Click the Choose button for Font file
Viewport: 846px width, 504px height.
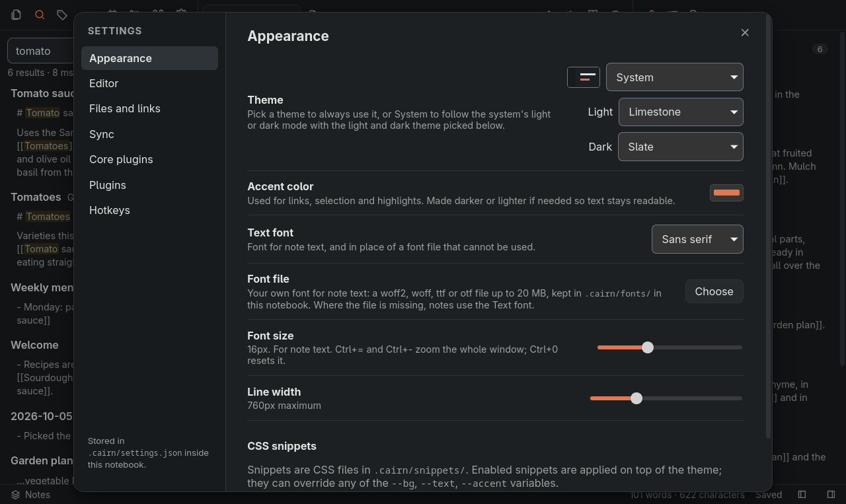pos(714,291)
